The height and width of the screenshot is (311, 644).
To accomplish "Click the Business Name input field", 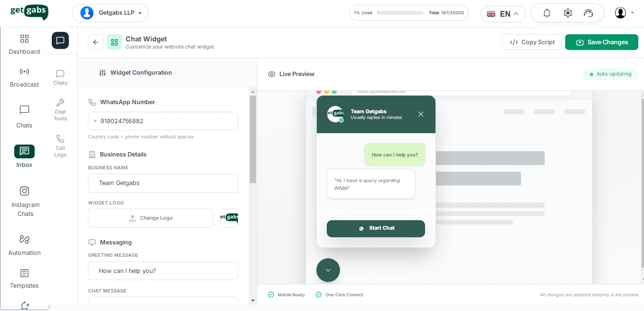I will 163,183.
